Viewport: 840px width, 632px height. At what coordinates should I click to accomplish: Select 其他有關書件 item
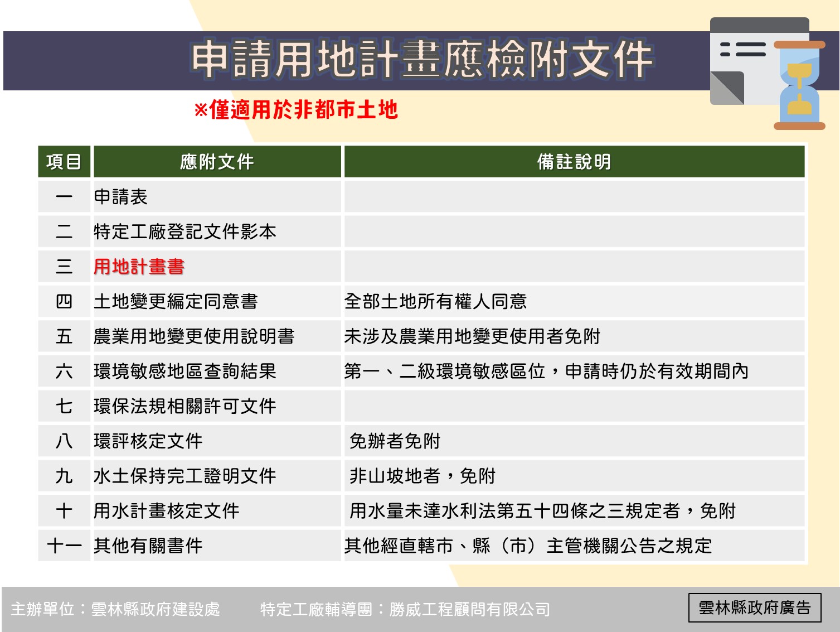(x=148, y=546)
